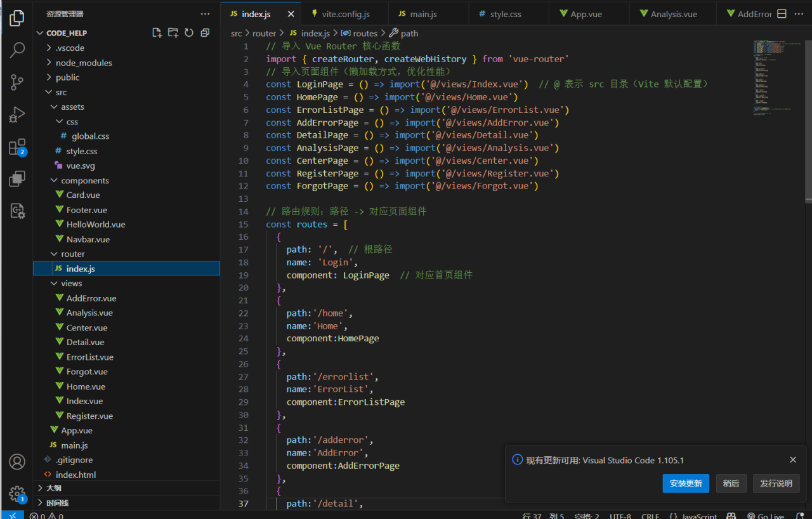Open Footer.vue in the explorer

point(126,210)
